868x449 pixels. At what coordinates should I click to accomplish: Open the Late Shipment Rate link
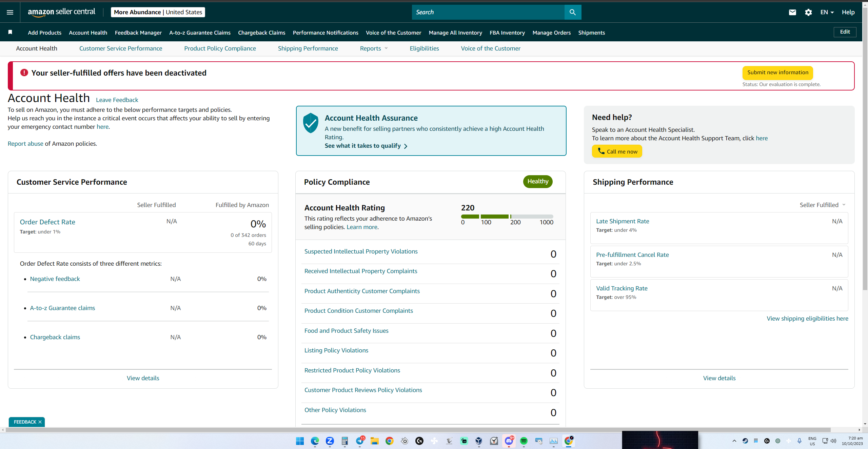pyautogui.click(x=623, y=221)
